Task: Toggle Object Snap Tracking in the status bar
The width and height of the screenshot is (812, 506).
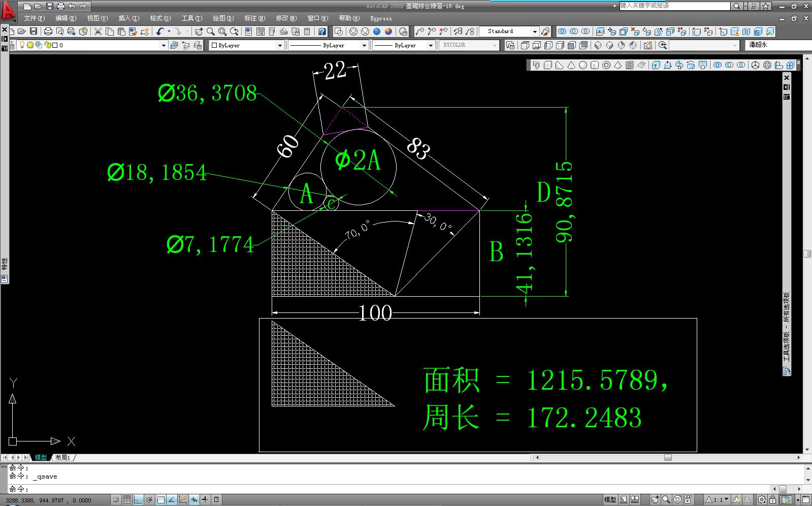Action: pos(172,500)
